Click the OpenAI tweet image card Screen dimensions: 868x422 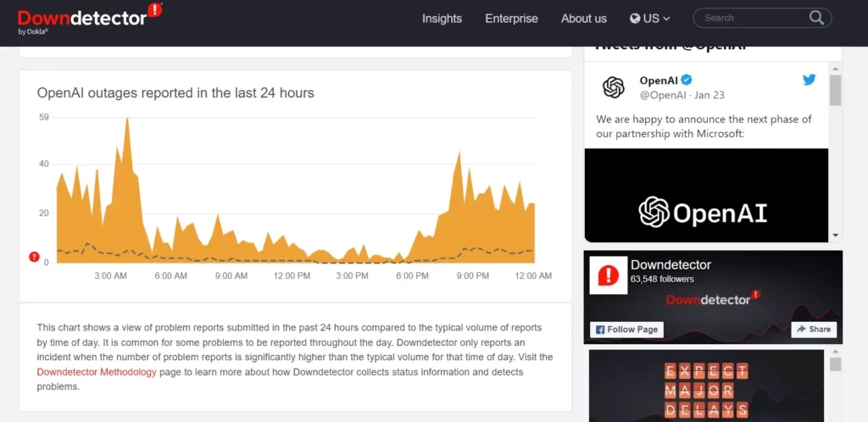706,195
